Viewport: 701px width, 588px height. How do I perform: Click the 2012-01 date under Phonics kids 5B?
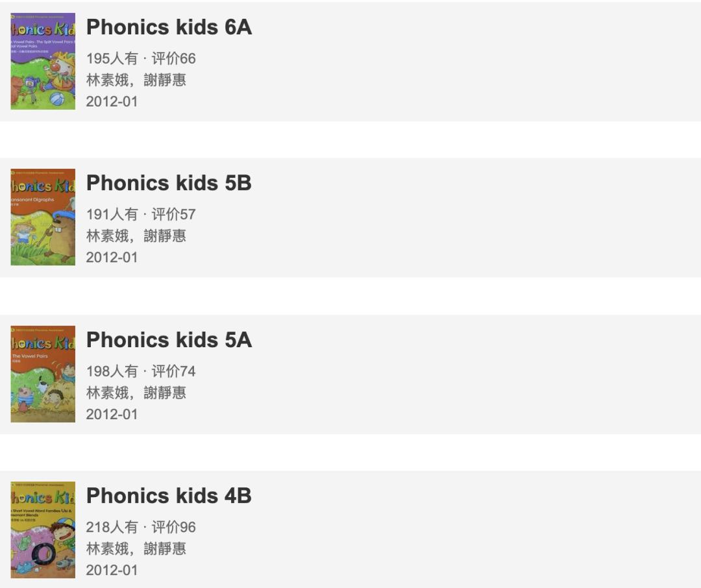coord(112,257)
